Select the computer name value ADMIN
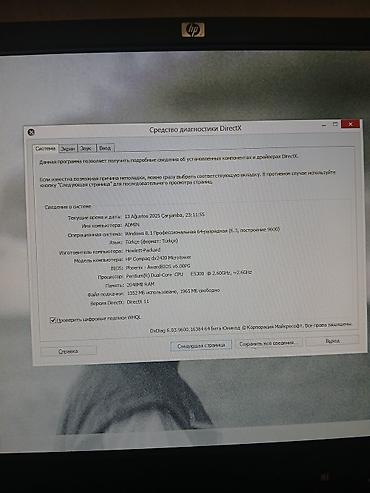 [132, 225]
